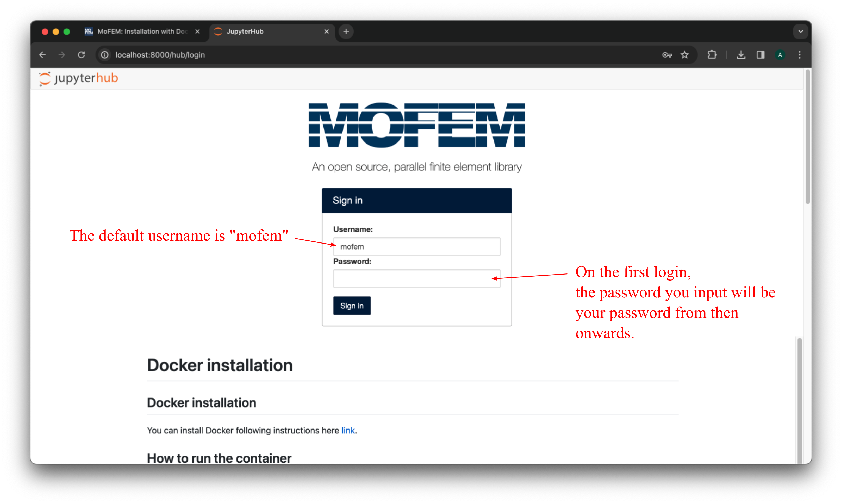
Task: Reload the JupyterHub login page
Action: point(81,55)
